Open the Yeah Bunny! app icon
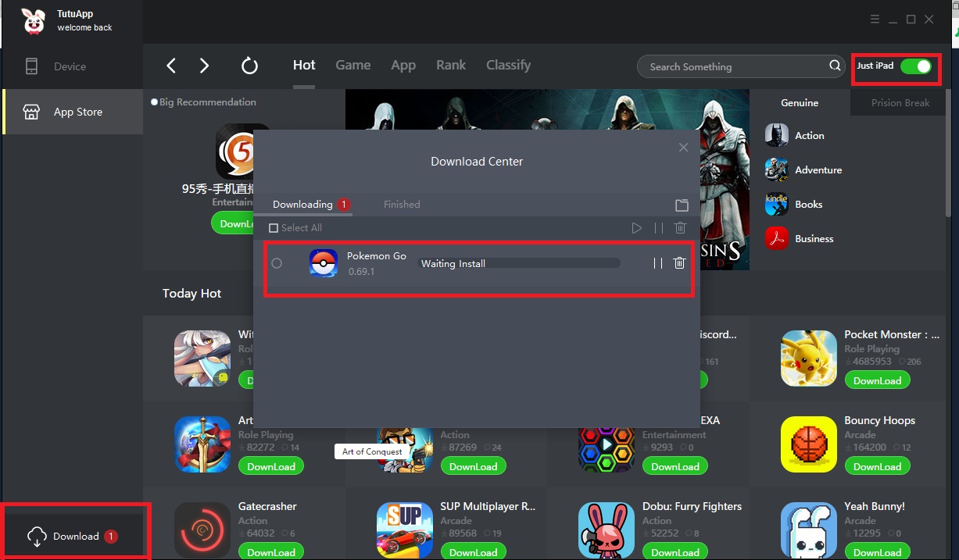The image size is (959, 560). tap(808, 530)
